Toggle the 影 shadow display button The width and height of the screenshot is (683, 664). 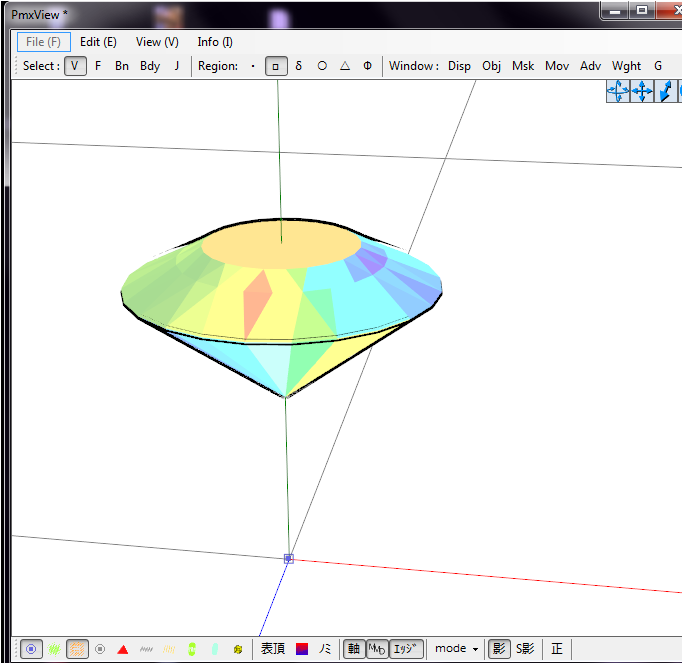coord(498,649)
